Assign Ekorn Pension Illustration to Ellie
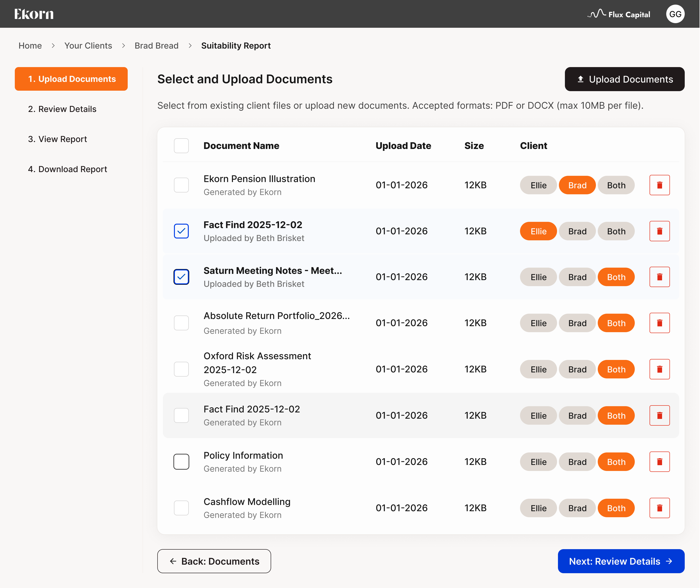The image size is (700, 588). coord(538,185)
